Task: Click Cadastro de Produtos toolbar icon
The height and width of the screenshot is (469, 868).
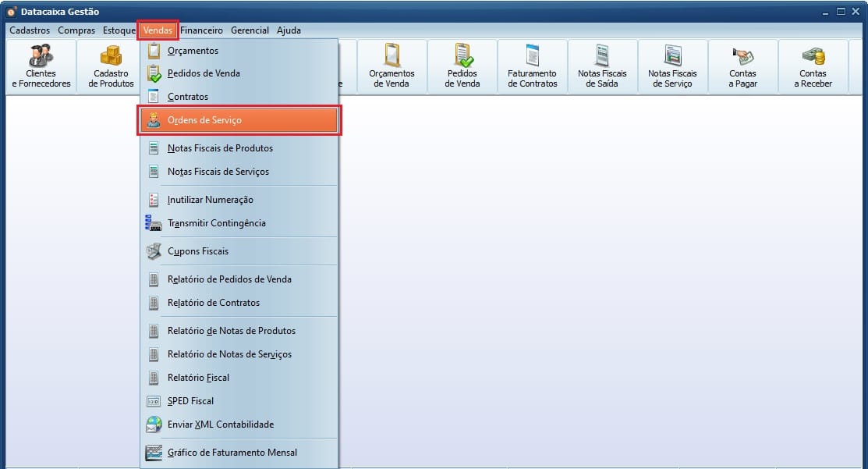Action: click(x=111, y=66)
